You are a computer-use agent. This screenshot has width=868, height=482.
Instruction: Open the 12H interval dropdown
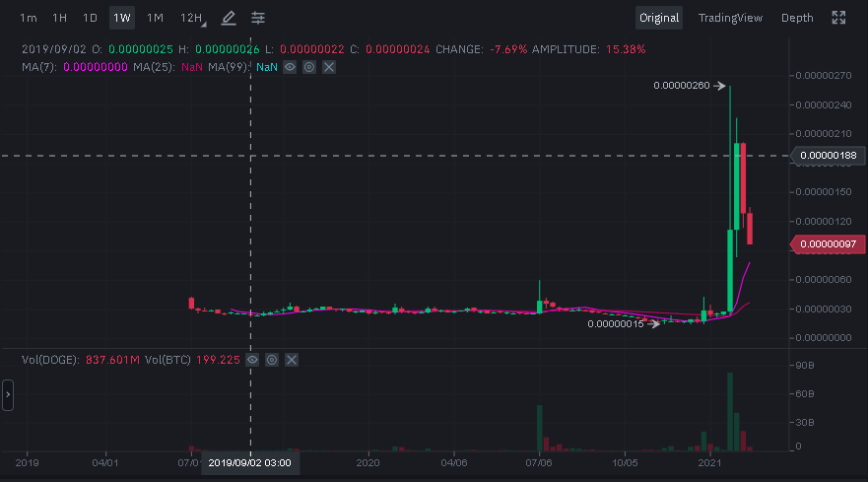coord(192,18)
